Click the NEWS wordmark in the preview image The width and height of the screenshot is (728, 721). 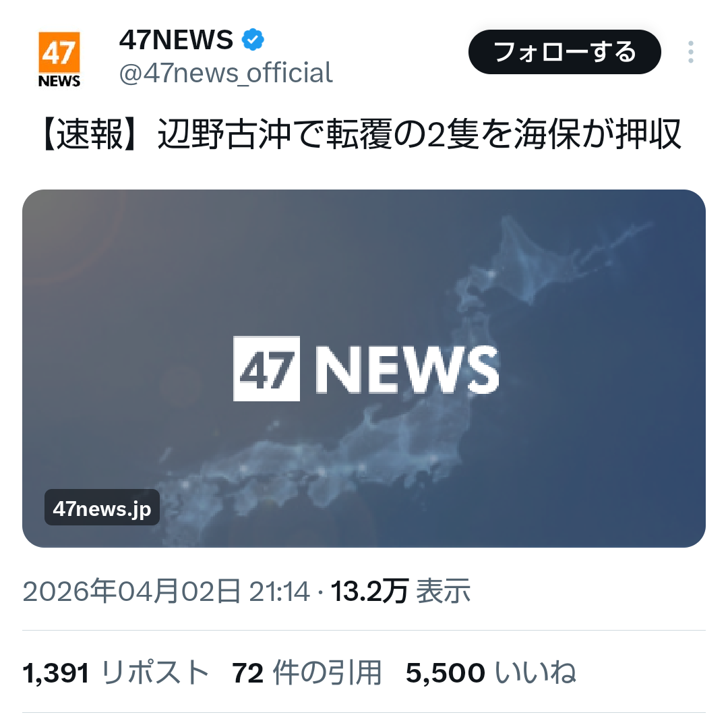407,370
